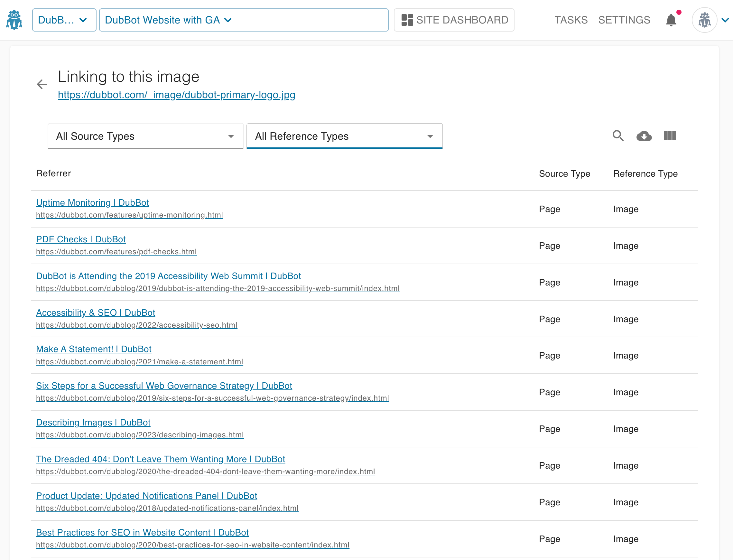Sort by the Referrer column header
733x560 pixels.
pos(53,173)
